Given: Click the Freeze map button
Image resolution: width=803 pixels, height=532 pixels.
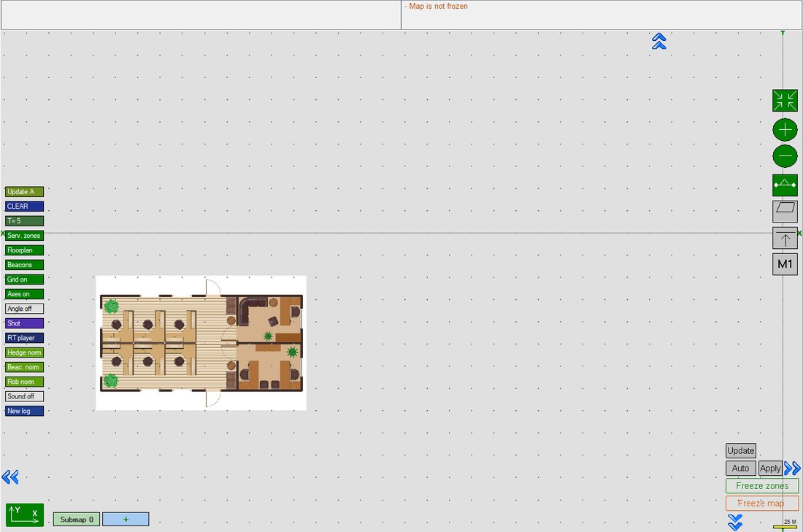Looking at the screenshot, I should [x=762, y=504].
